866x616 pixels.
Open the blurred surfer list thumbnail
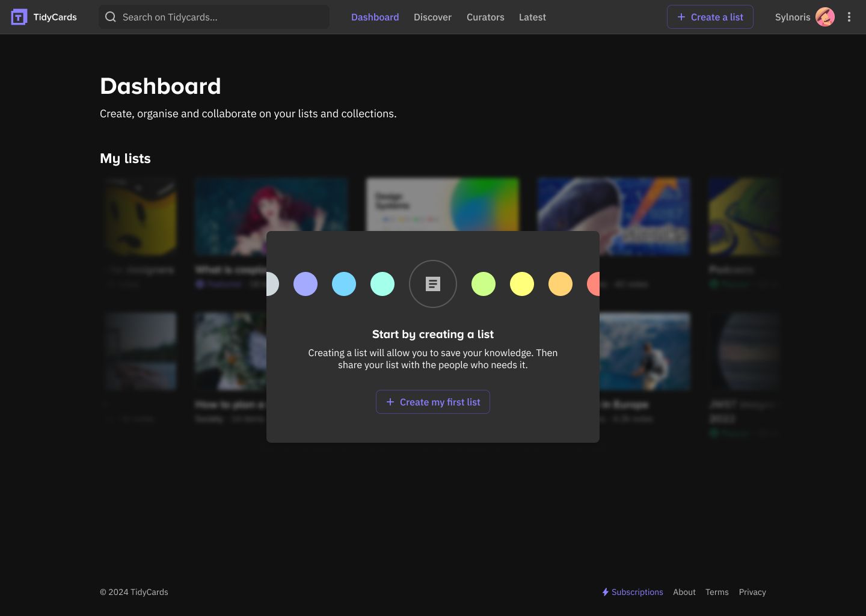tap(645, 351)
